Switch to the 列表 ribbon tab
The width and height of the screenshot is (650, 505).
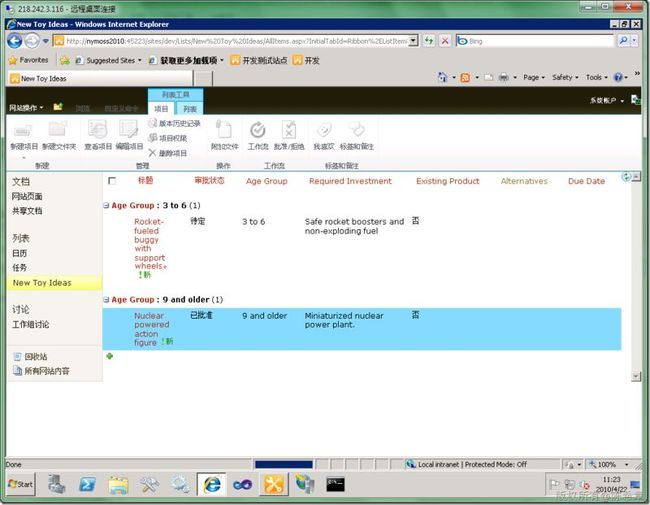point(190,109)
